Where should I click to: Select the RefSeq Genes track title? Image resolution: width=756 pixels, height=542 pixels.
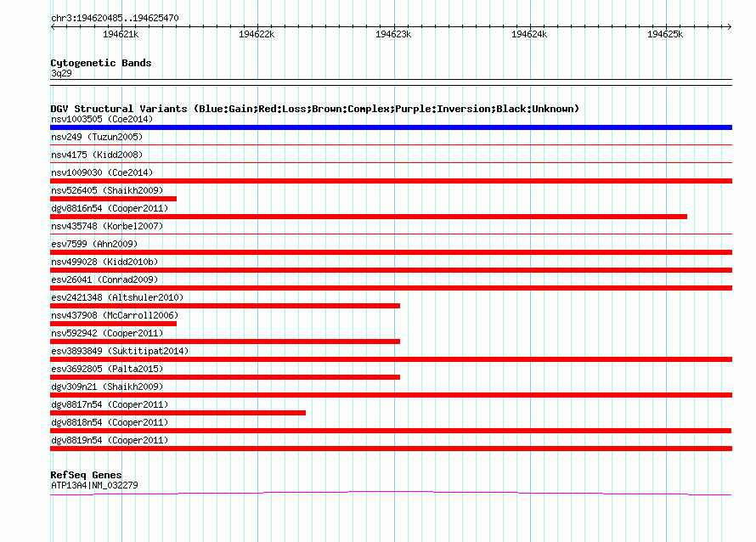click(86, 475)
